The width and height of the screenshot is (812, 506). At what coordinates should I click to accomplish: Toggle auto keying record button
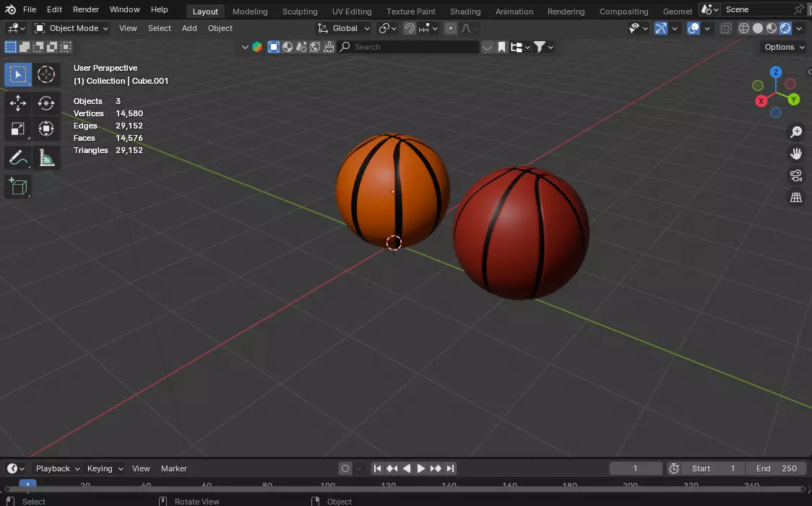click(345, 468)
